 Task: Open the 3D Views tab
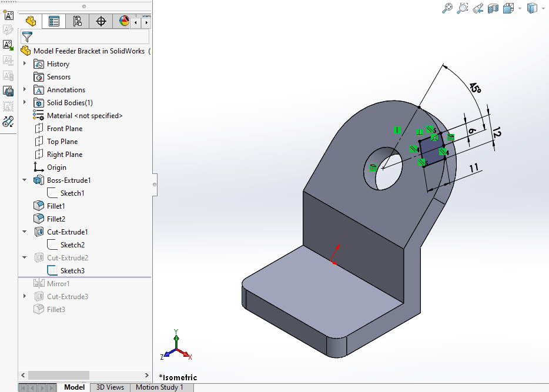pos(109,387)
